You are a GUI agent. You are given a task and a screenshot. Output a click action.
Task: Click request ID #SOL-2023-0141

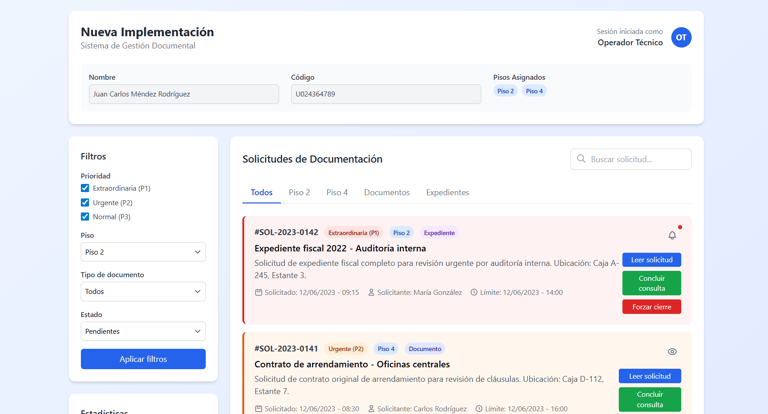point(286,348)
